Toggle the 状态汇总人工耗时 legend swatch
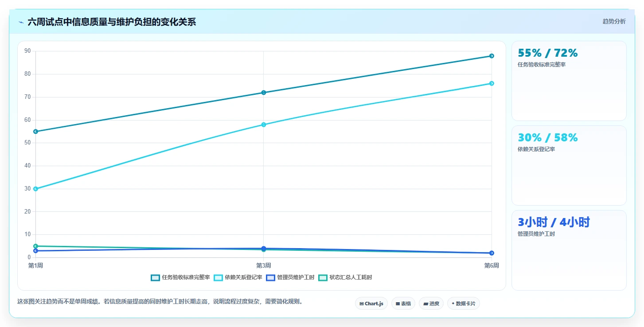This screenshot has height=327, width=644. coord(323,278)
